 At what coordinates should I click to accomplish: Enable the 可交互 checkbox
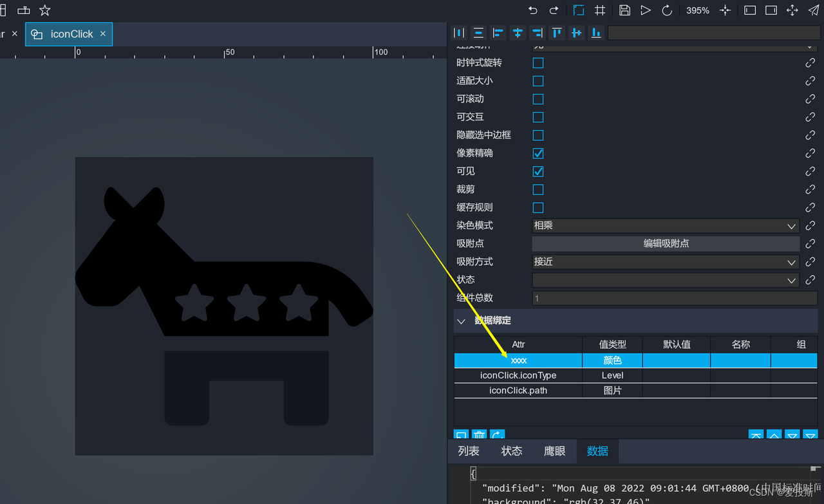538,117
